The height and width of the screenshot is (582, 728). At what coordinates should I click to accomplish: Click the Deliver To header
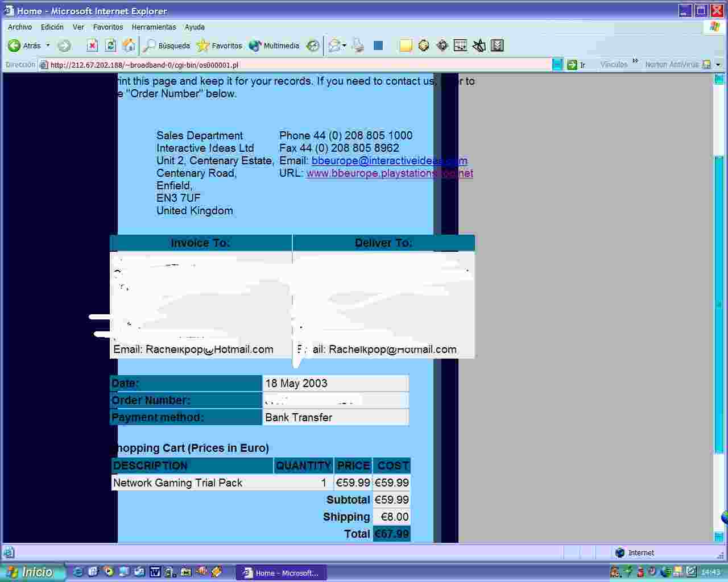click(384, 243)
